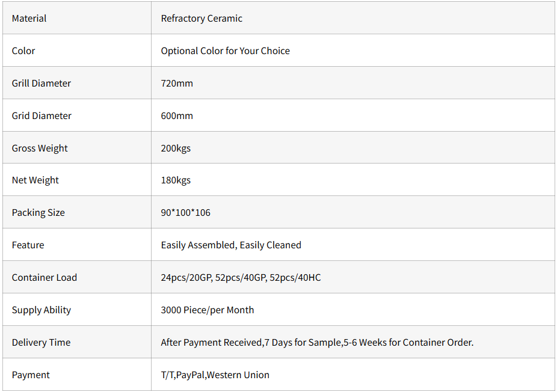This screenshot has height=392, width=557.
Task: Select the 180kgs value
Action: [176, 180]
